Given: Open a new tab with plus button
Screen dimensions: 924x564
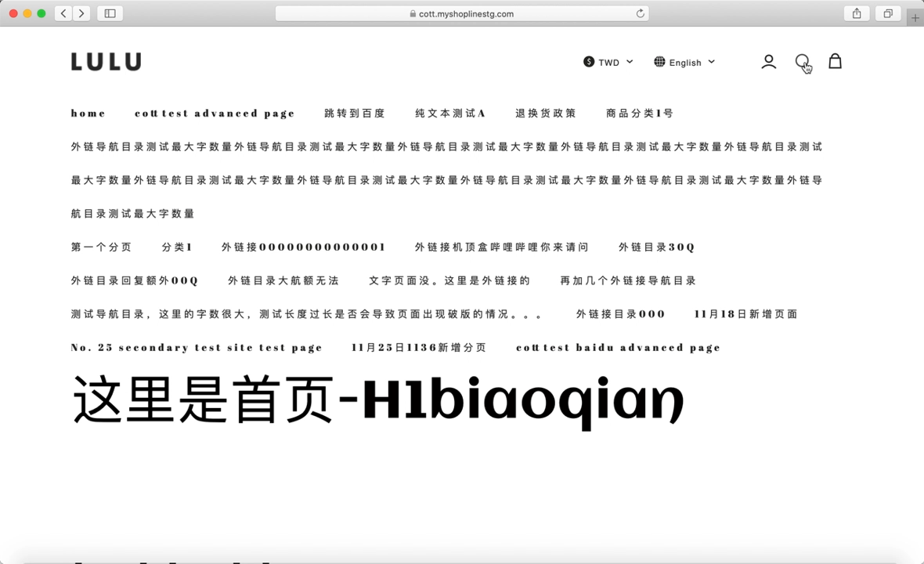Looking at the screenshot, I should point(915,17).
